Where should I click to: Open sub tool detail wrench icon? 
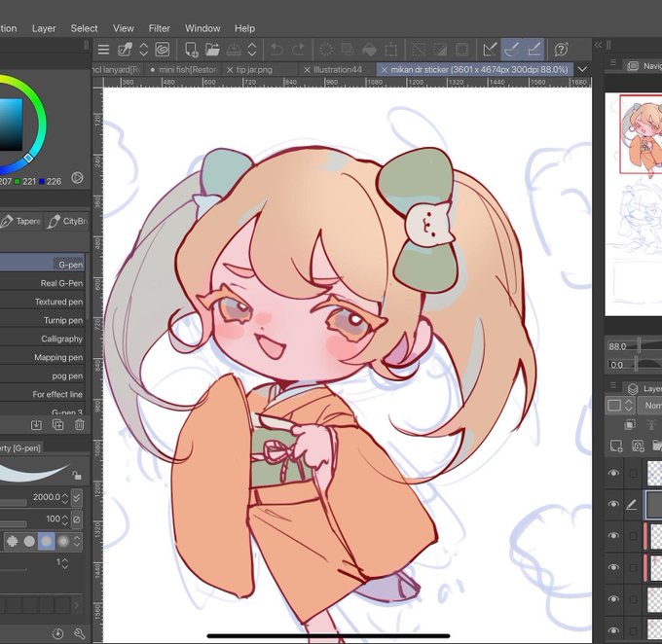pyautogui.click(x=80, y=633)
